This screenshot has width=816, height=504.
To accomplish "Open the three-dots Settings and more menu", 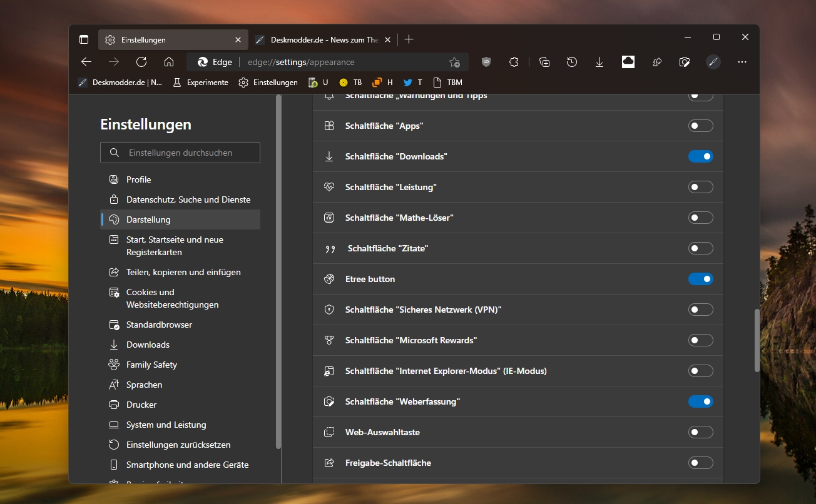I will point(742,62).
